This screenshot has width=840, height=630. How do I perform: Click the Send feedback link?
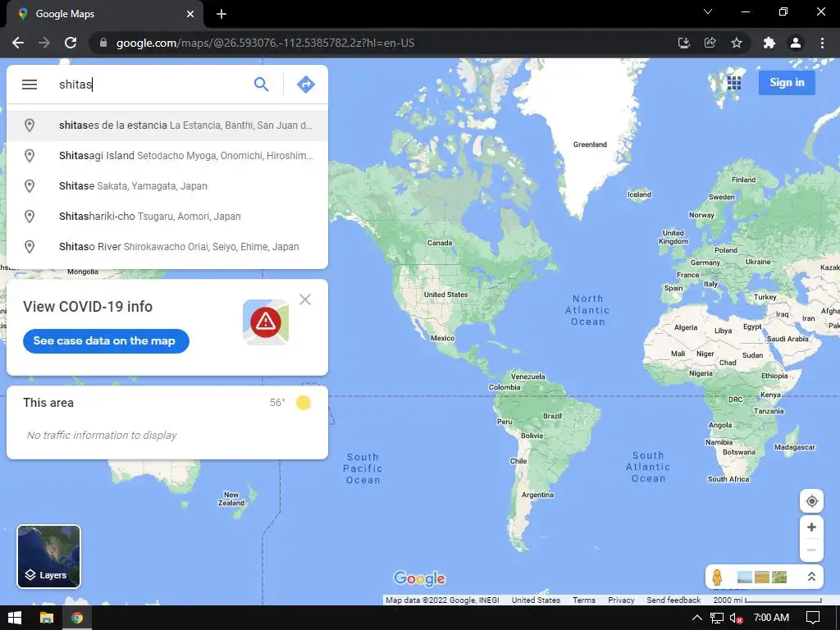(673, 600)
